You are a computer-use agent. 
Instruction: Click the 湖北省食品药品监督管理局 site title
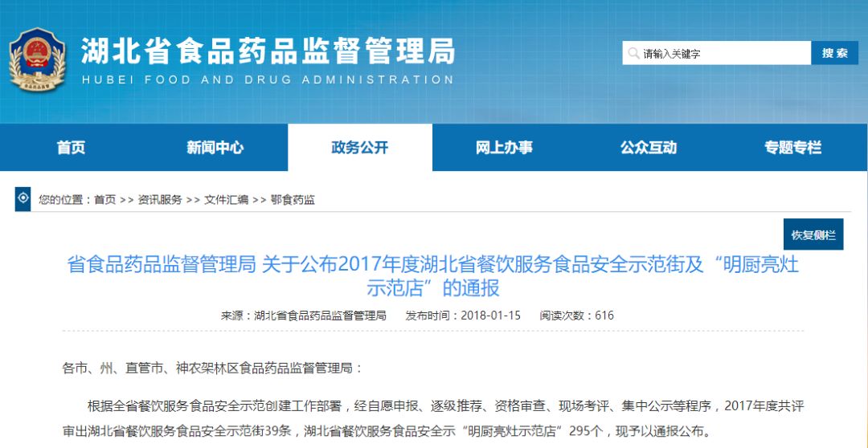pyautogui.click(x=268, y=52)
